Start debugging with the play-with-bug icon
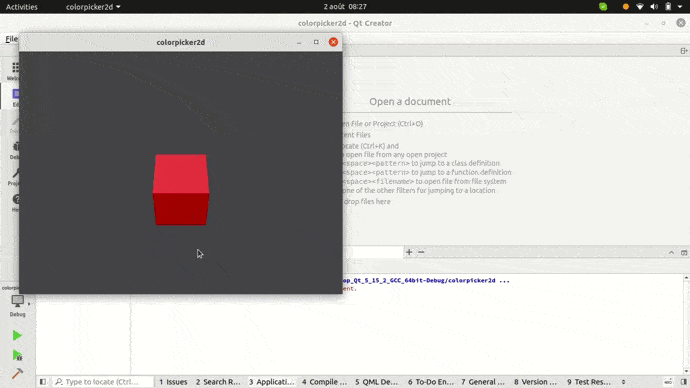 click(x=17, y=355)
